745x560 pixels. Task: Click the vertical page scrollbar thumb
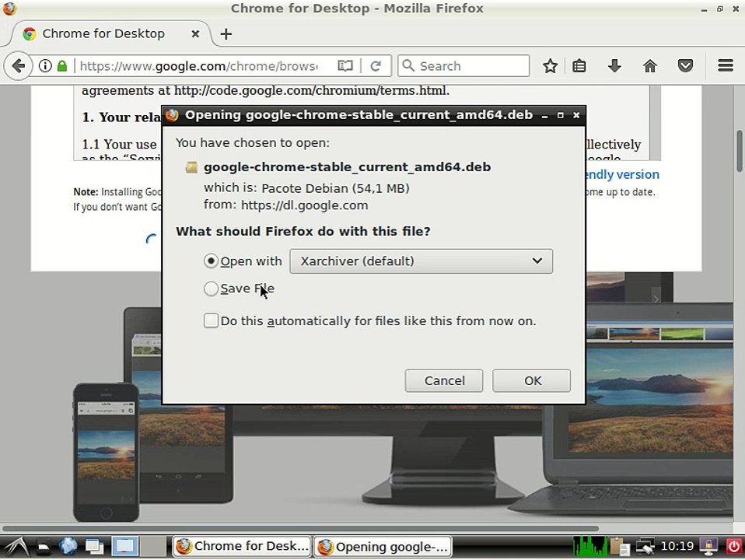point(740,151)
